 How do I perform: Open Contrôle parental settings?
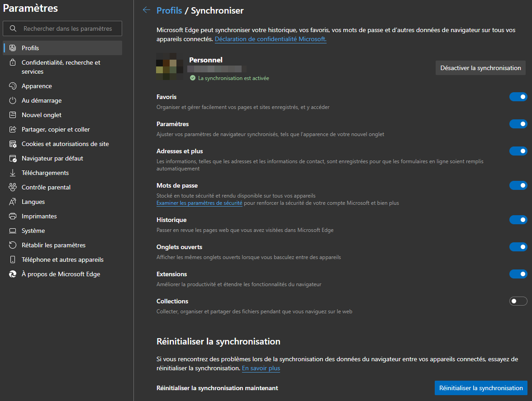[x=62, y=187]
